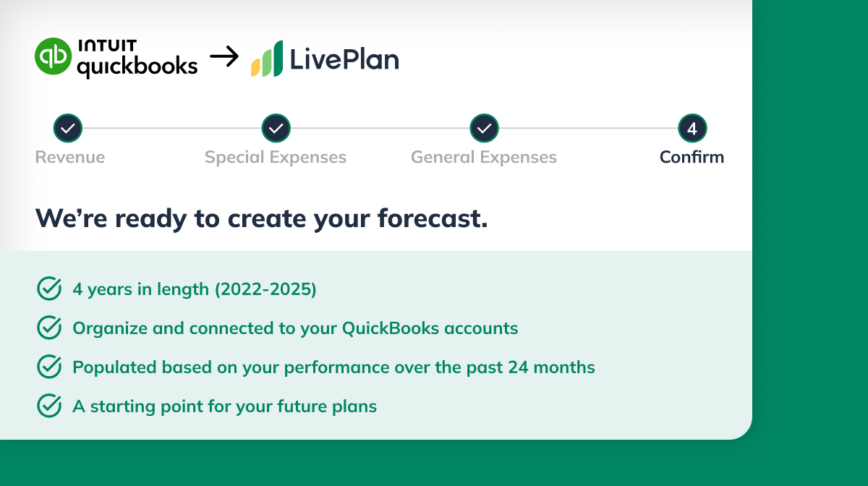Expand the Revenue step details
Viewport: 868px width, 486px height.
tap(69, 157)
